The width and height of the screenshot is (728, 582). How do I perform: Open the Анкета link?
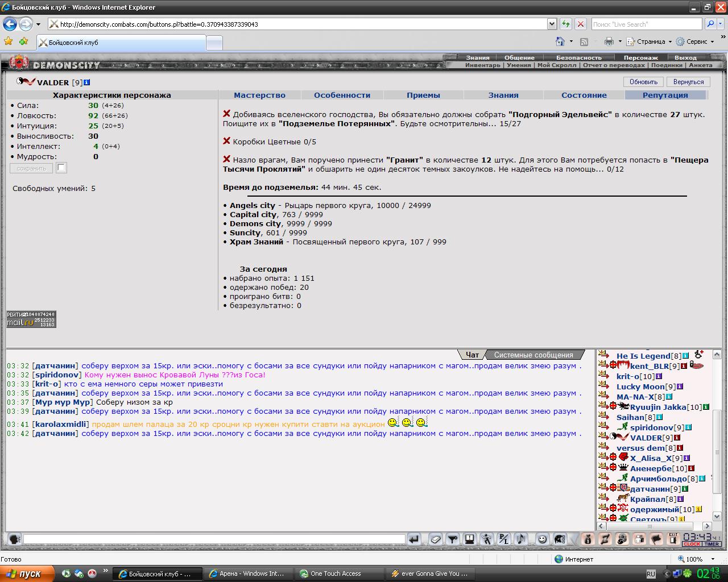coord(700,65)
